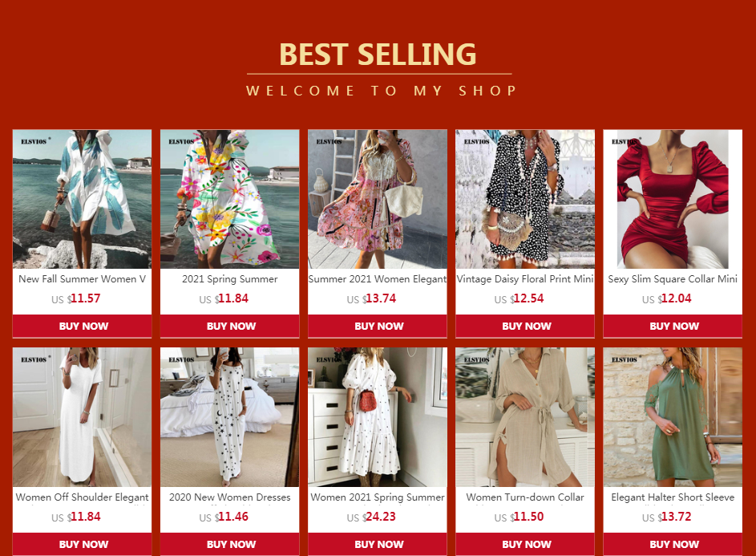The height and width of the screenshot is (556, 756).
Task: Click the BEST SELLING banner heading
Action: 378,54
